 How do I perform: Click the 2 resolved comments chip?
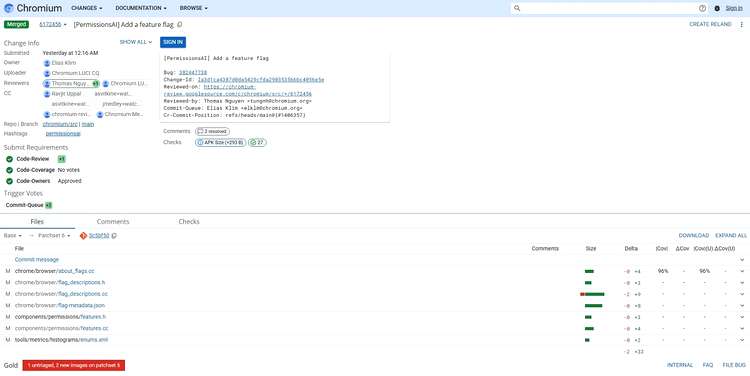212,132
